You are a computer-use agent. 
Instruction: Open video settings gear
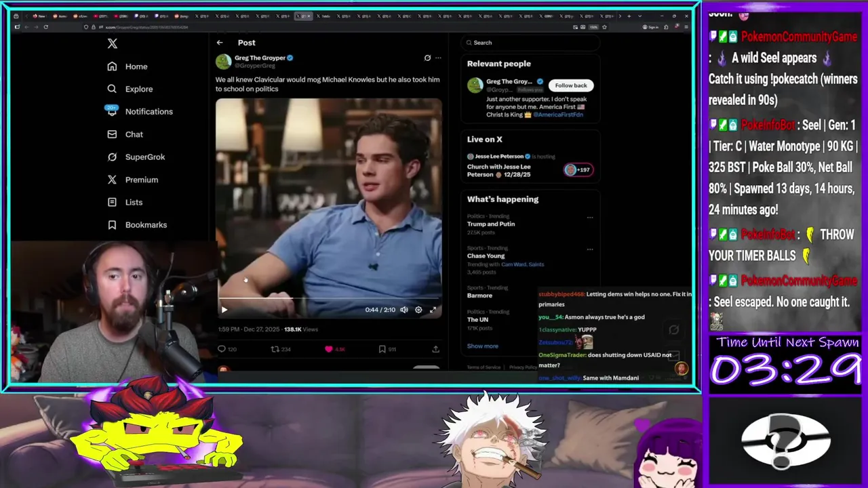tap(418, 310)
